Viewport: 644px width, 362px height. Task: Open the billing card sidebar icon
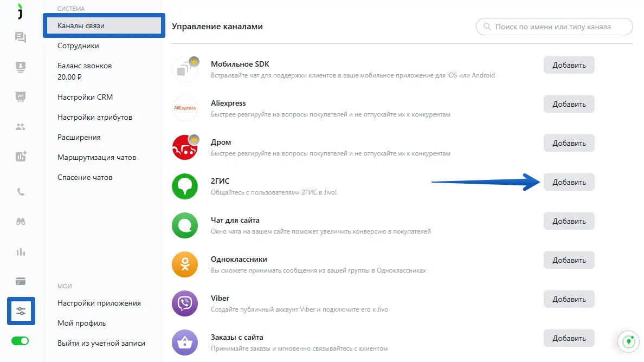(x=21, y=282)
